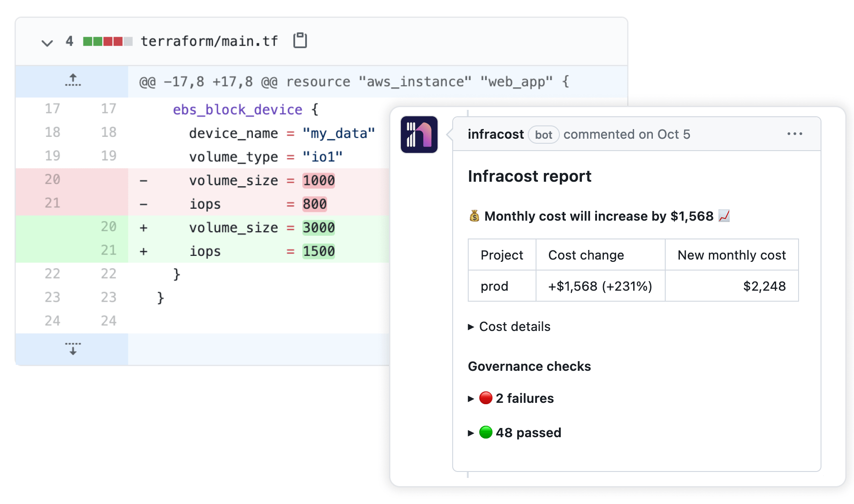This screenshot has width=854, height=504.
Task: Click the 'Infracost report' heading
Action: 530,176
